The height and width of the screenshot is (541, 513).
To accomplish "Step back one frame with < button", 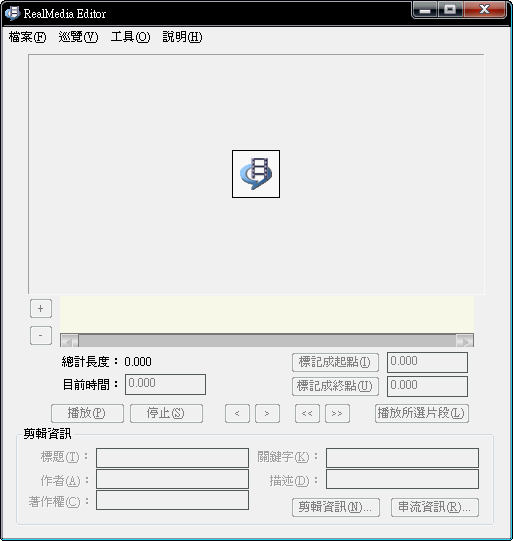I will tap(237, 413).
